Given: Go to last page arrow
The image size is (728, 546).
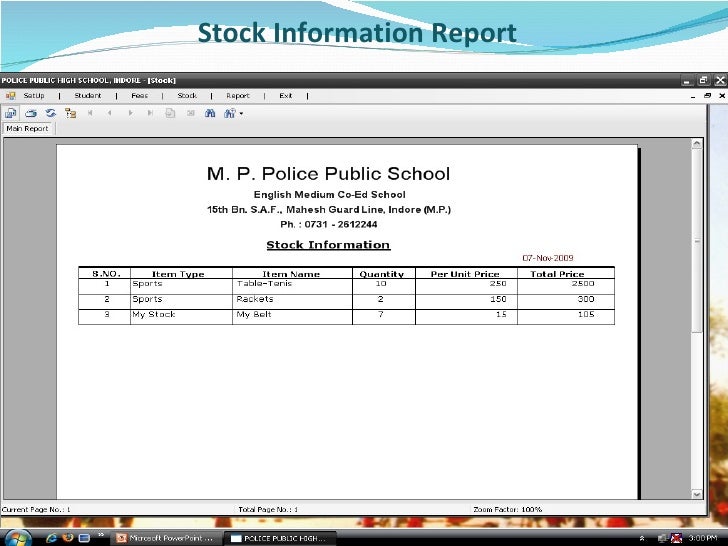Looking at the screenshot, I should point(150,113).
